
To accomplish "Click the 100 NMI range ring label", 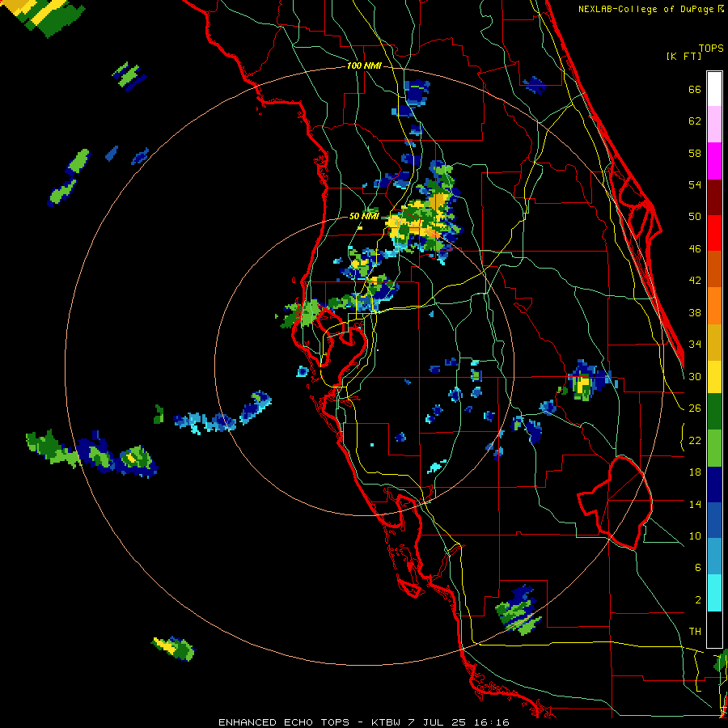I will pyautogui.click(x=364, y=66).
